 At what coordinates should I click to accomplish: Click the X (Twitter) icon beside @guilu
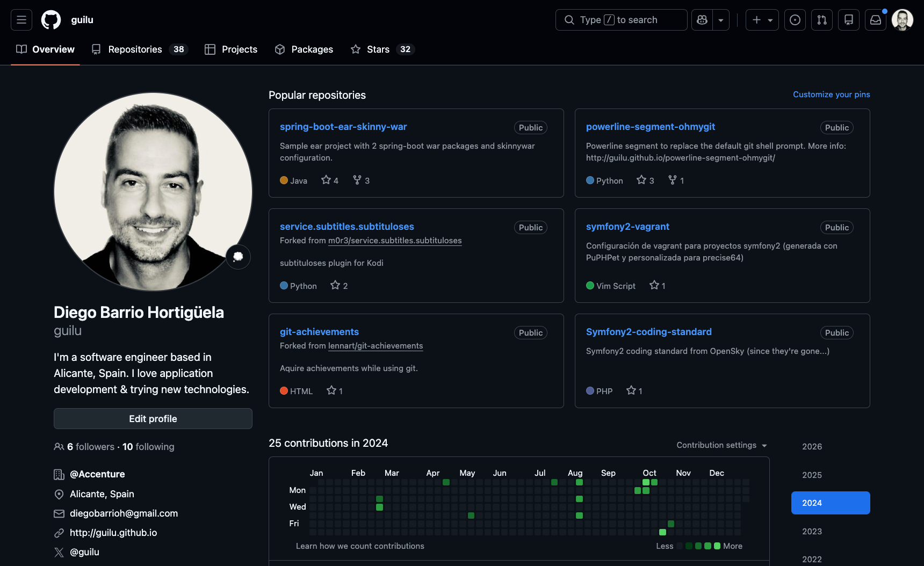[59, 552]
